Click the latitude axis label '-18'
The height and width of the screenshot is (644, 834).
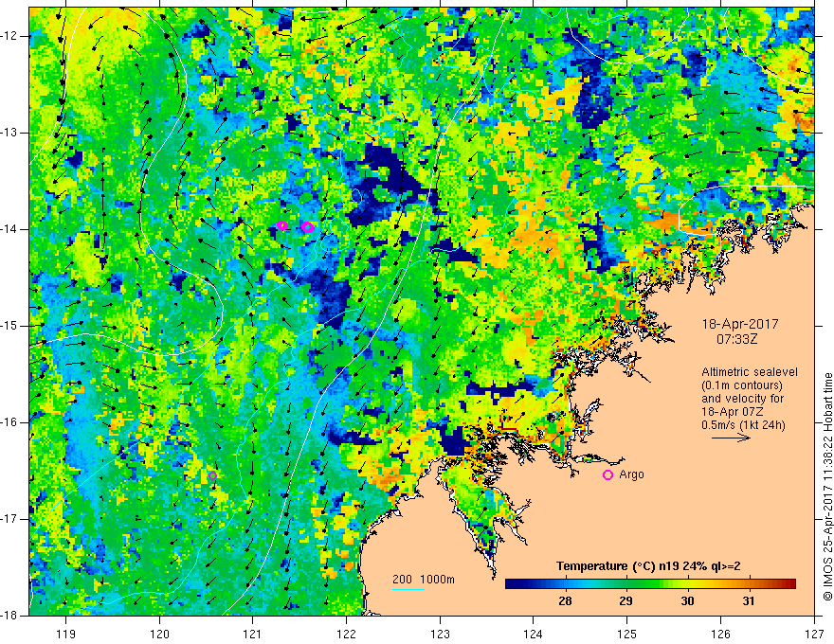pyautogui.click(x=10, y=616)
